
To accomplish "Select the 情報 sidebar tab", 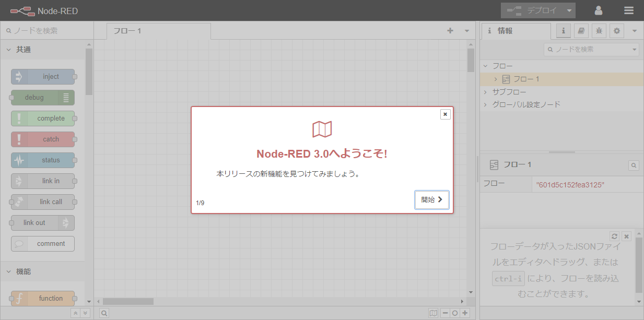I will tap(515, 31).
